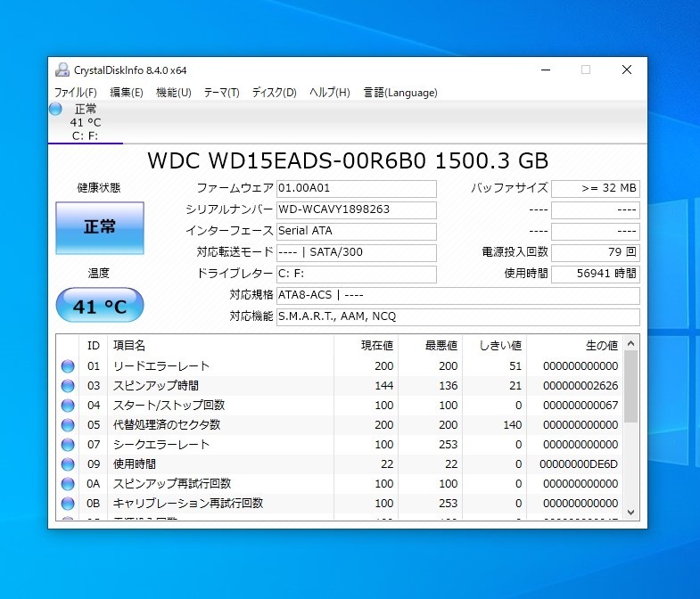Screen dimensions: 700x599
Task: Click status icon for スピンアップ時間 row
Action: click(68, 386)
